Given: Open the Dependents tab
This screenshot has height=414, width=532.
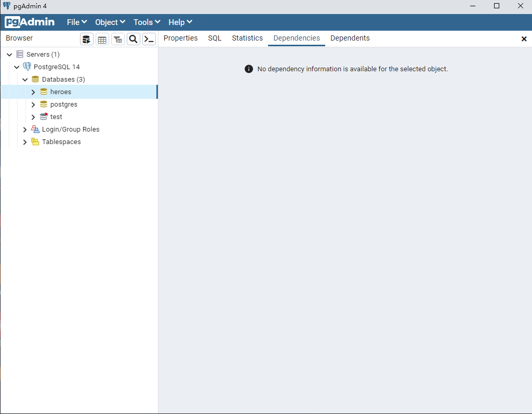Looking at the screenshot, I should pyautogui.click(x=350, y=38).
